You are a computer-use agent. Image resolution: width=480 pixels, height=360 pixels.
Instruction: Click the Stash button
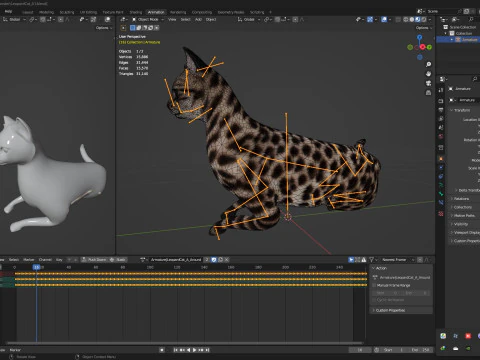pos(118,260)
